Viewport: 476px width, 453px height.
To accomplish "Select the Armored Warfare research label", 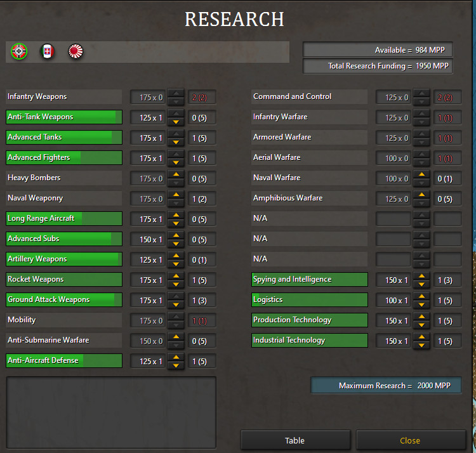I will [310, 138].
